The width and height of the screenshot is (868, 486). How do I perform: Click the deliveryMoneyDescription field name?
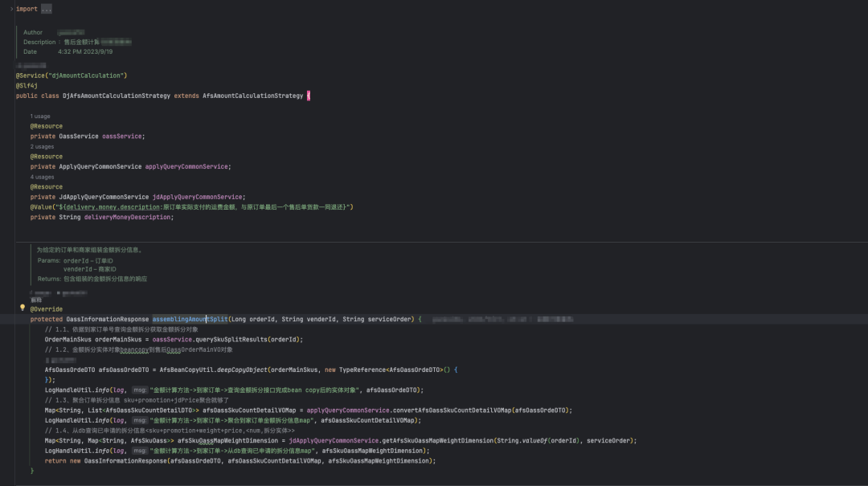(x=127, y=217)
